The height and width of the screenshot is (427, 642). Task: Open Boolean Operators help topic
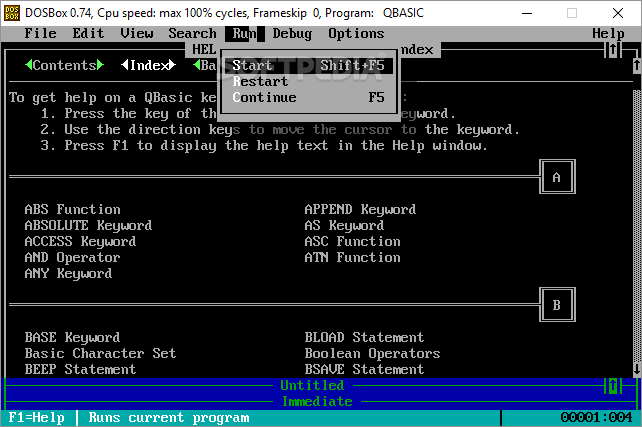[x=373, y=353]
